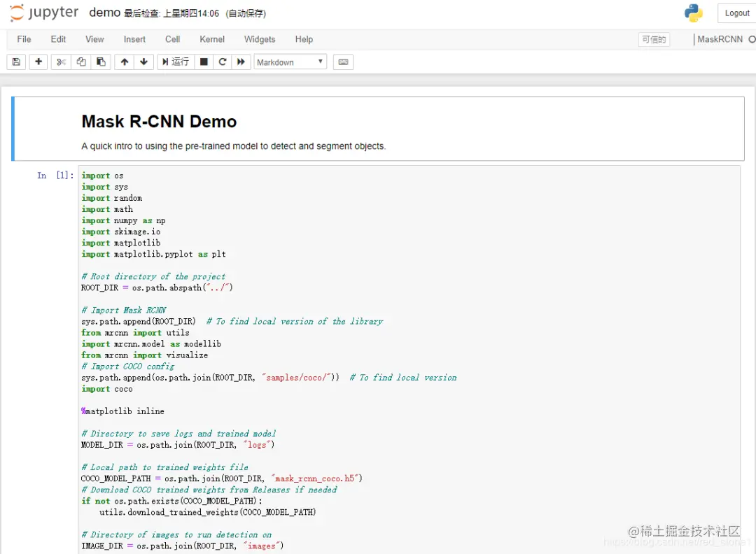Open the File menu

click(x=24, y=39)
